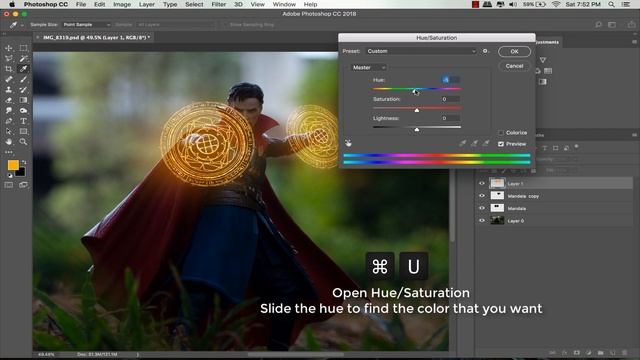Select the Mandala copy layer name
Viewport: 640px width, 360px height.
click(x=523, y=196)
